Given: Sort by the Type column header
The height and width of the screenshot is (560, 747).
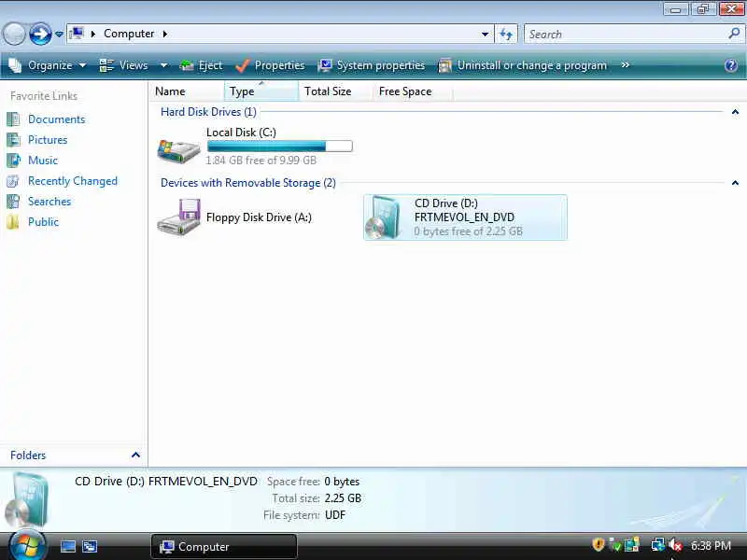Looking at the screenshot, I should (261, 91).
